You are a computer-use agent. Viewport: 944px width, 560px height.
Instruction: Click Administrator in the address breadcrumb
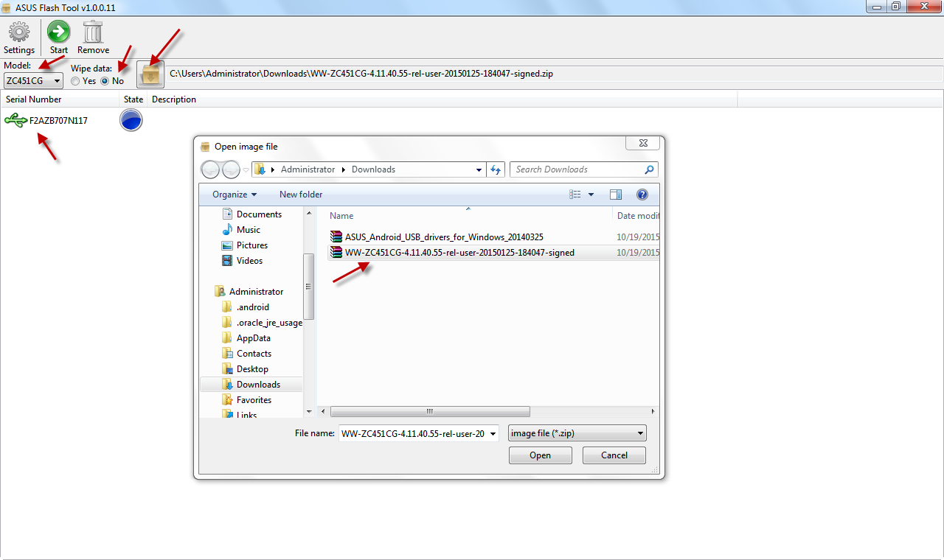(x=308, y=169)
